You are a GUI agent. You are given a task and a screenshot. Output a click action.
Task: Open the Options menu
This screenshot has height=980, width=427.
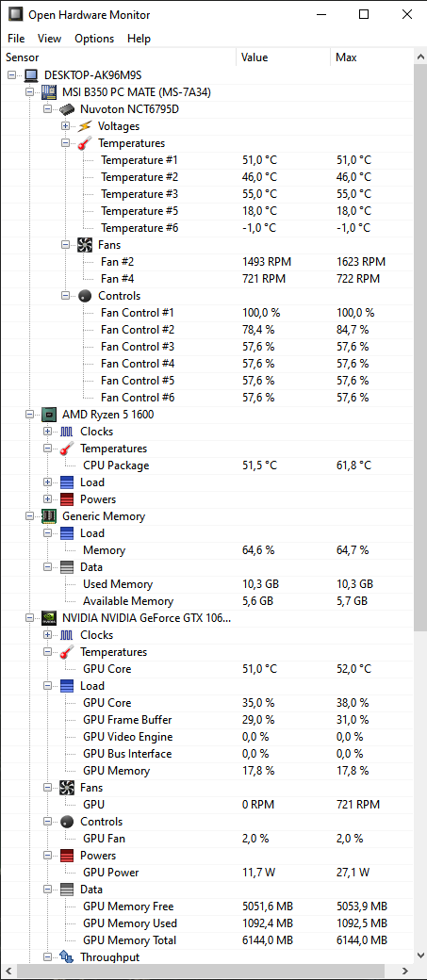94,39
